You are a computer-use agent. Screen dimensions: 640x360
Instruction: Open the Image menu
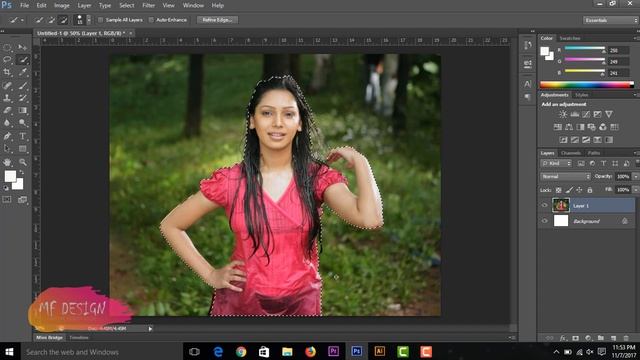pos(62,5)
